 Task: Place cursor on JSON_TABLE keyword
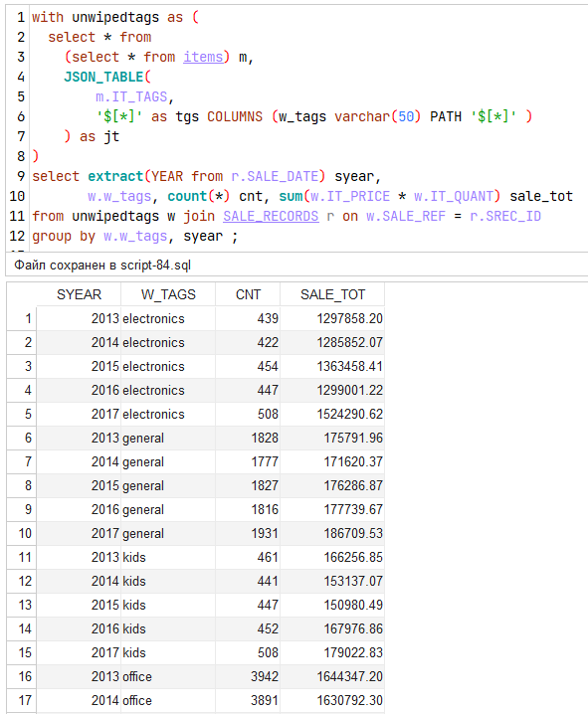click(103, 77)
